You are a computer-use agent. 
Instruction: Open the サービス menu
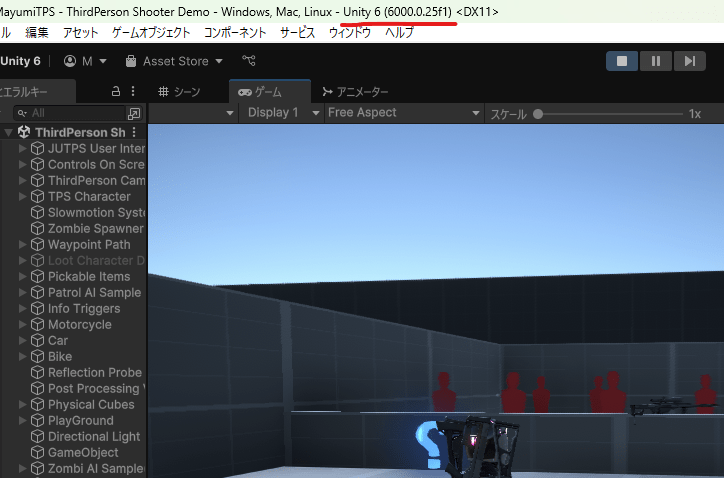click(x=297, y=33)
